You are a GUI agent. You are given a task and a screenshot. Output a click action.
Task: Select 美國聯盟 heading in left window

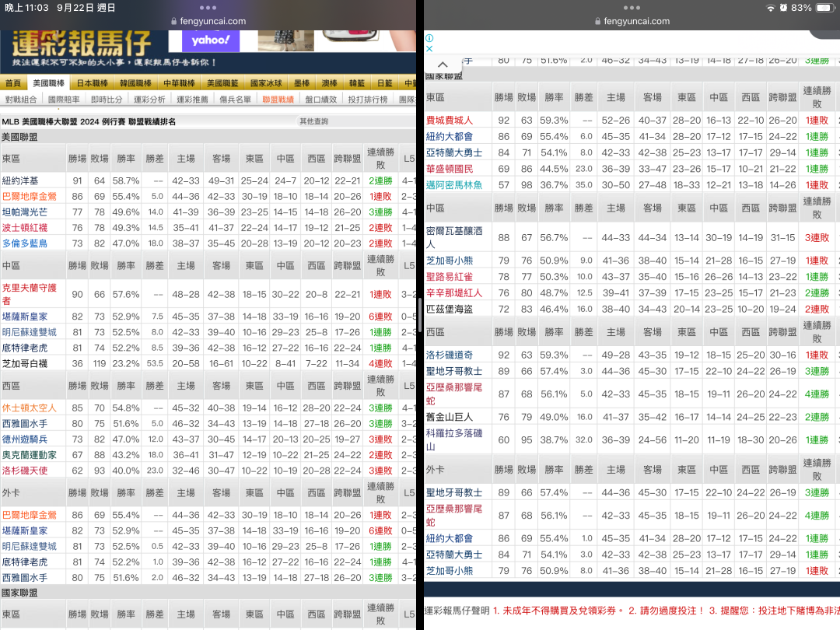[x=19, y=137]
